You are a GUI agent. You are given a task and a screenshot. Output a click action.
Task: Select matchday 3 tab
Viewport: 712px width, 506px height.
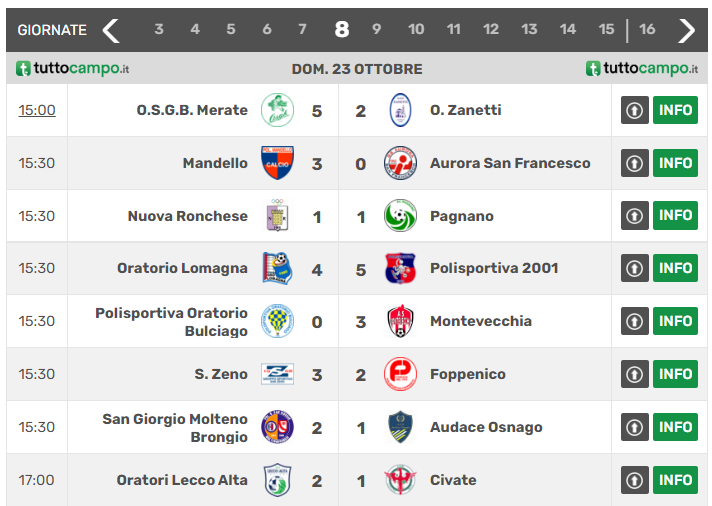click(159, 30)
